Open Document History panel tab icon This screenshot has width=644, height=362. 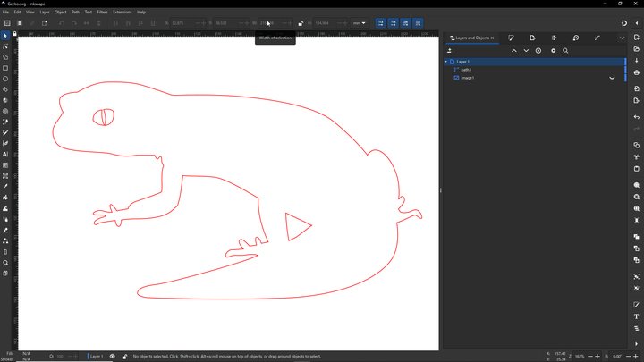click(x=576, y=38)
